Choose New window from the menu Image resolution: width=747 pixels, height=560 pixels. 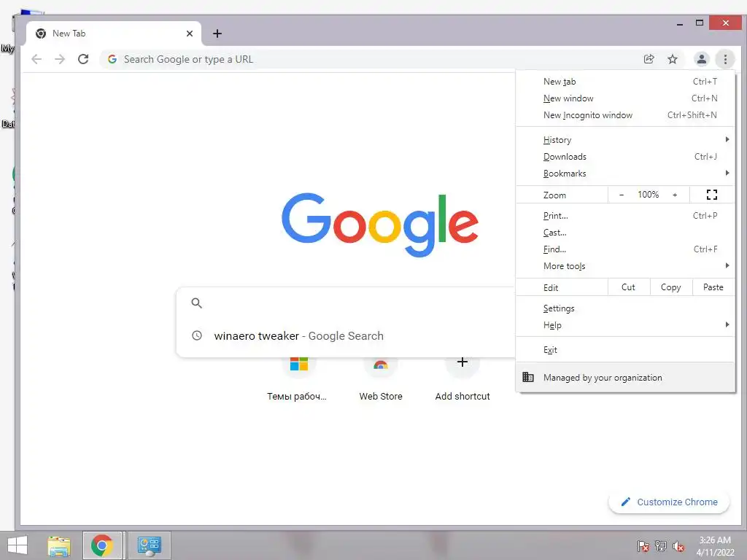[x=625, y=98]
